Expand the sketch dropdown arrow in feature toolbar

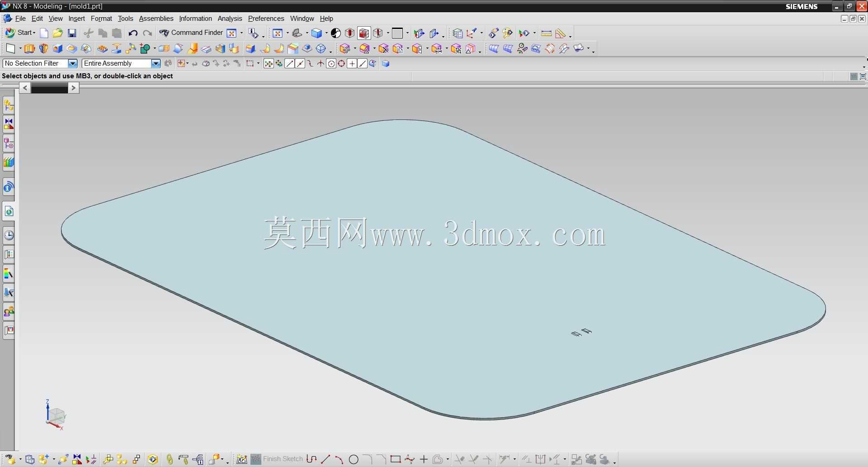[20, 49]
